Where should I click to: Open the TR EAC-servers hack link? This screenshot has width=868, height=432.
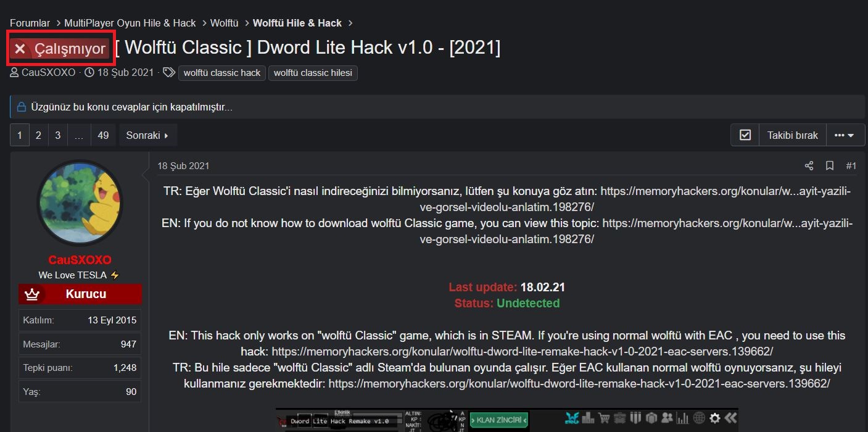(x=579, y=383)
